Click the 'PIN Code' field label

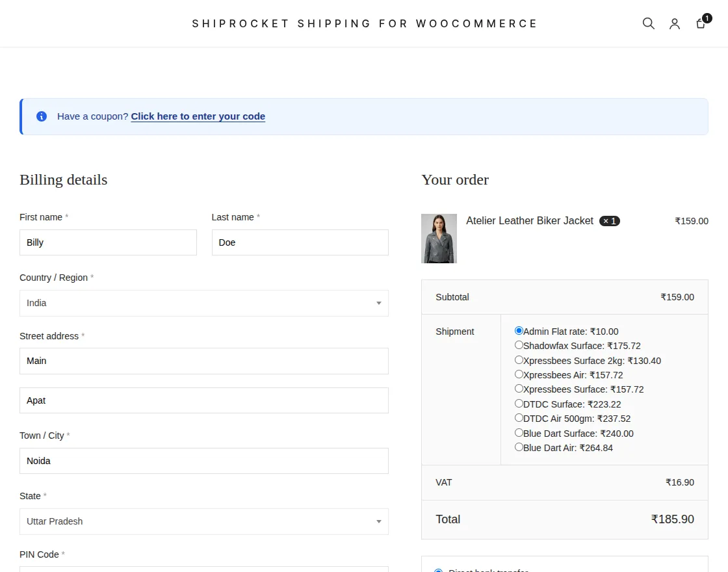[39, 554]
